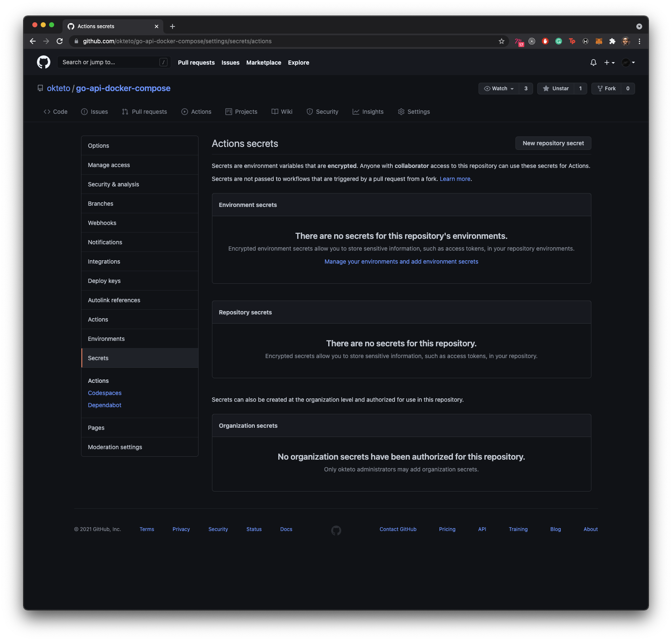Select Webhooks in settings sidebar
This screenshot has height=641, width=672.
(140, 223)
